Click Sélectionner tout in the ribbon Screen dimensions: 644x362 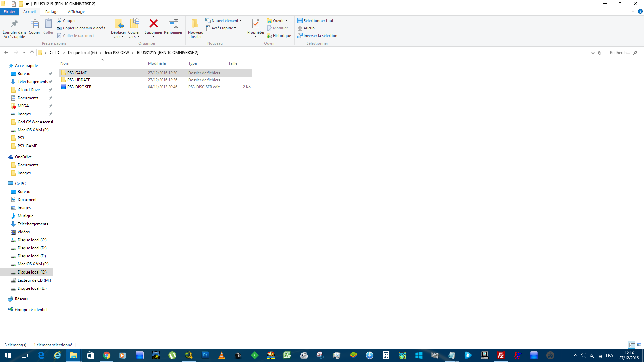pos(315,21)
